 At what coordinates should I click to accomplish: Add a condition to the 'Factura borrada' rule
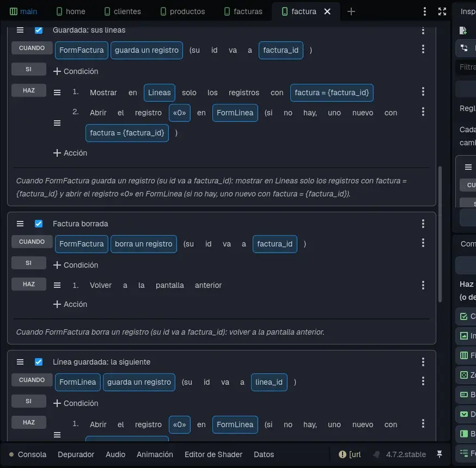click(x=76, y=265)
